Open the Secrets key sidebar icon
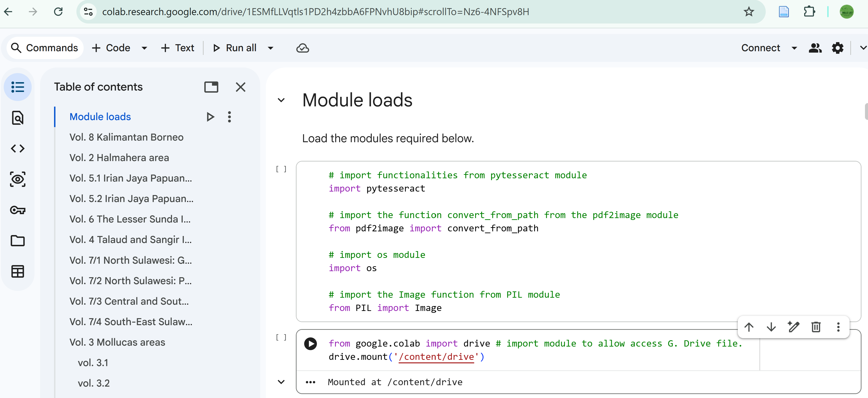The width and height of the screenshot is (868, 398). (x=17, y=210)
